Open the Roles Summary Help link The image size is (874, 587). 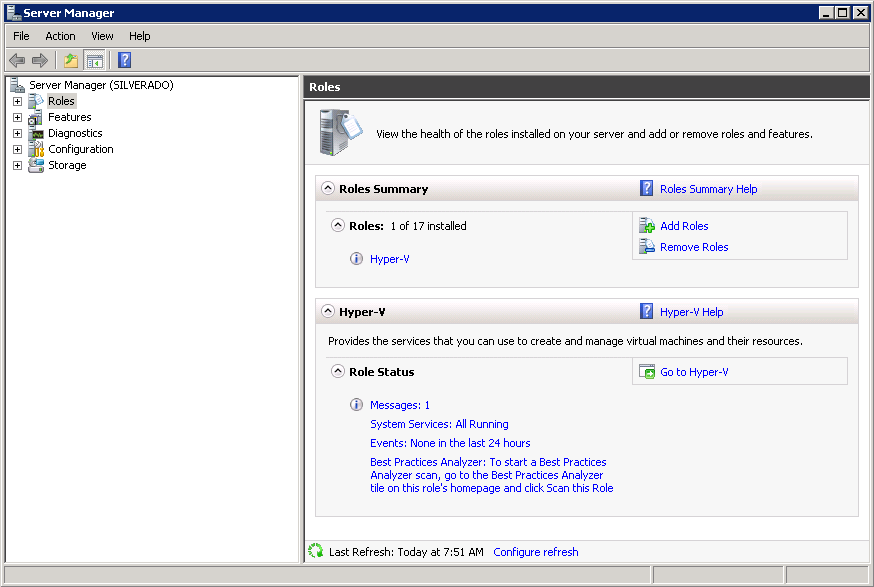point(708,189)
